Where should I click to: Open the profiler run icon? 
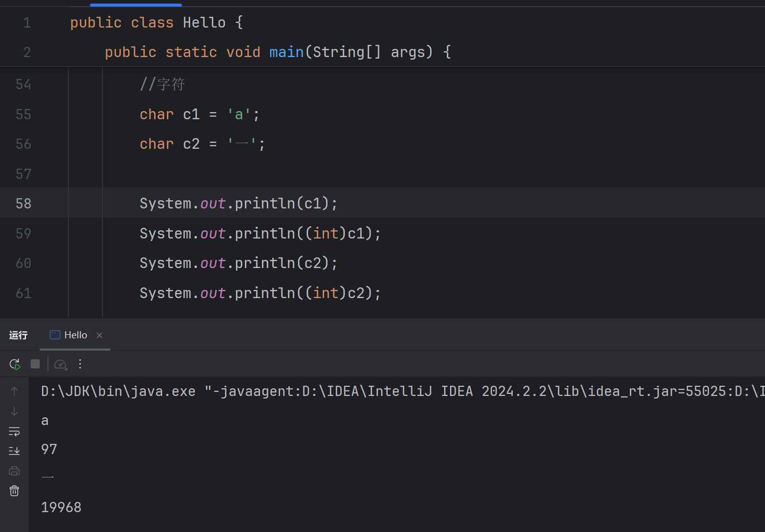point(61,364)
